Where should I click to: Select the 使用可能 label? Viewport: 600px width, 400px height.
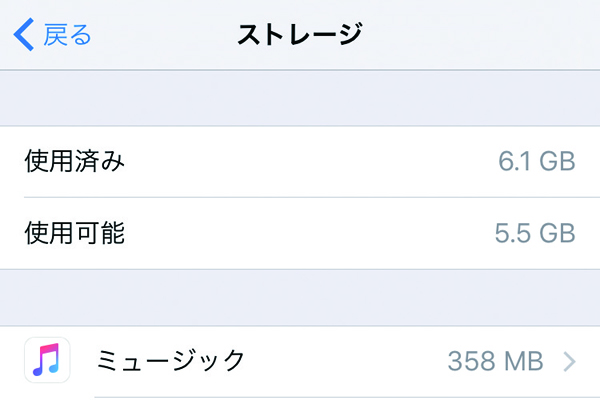[75, 233]
